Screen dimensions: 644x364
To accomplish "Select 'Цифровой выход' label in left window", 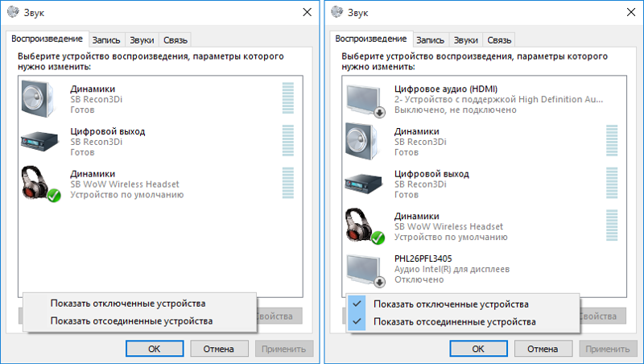I will [x=108, y=131].
